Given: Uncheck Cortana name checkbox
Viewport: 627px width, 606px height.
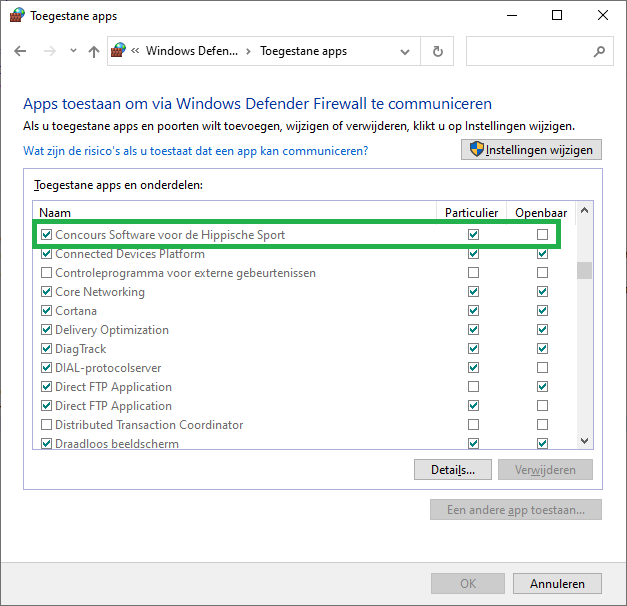Looking at the screenshot, I should pos(46,310).
